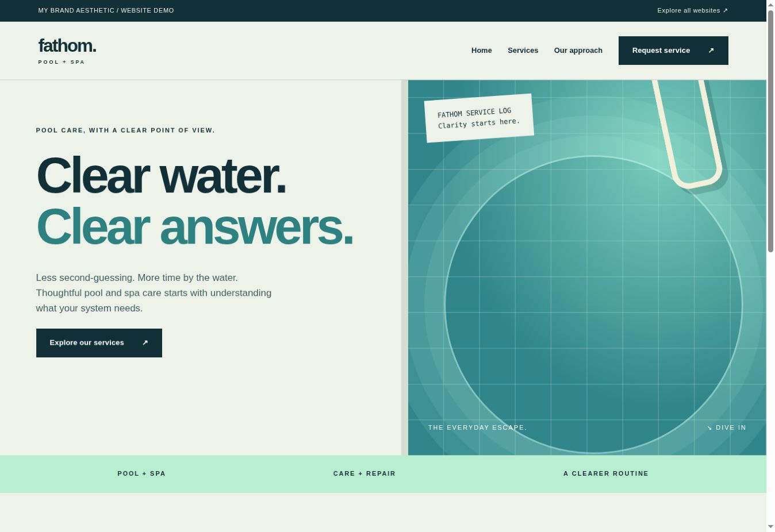Click the CARE + REPAIR strip label
775x532 pixels.
tap(365, 473)
